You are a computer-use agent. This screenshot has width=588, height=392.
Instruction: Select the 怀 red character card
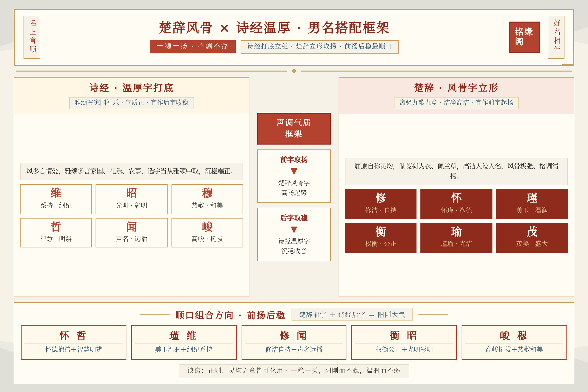tap(456, 204)
